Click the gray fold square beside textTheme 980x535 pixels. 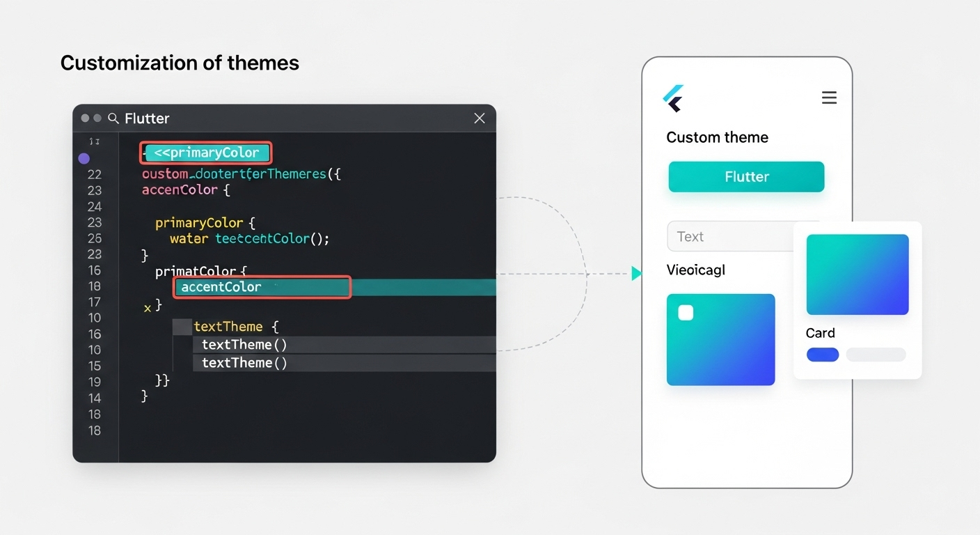182,326
